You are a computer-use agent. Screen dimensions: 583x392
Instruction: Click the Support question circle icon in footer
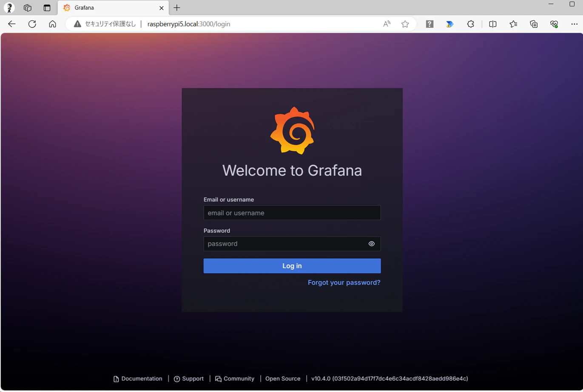pyautogui.click(x=177, y=379)
